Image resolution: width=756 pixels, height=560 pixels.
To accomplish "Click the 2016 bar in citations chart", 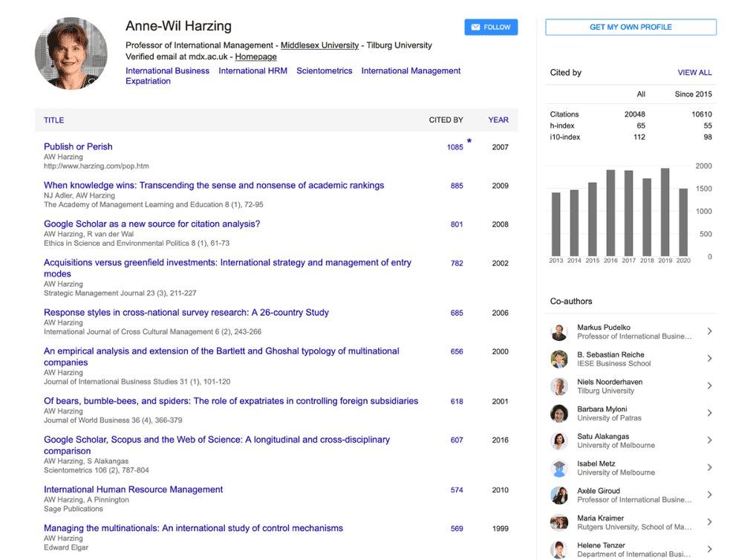I will [610, 212].
